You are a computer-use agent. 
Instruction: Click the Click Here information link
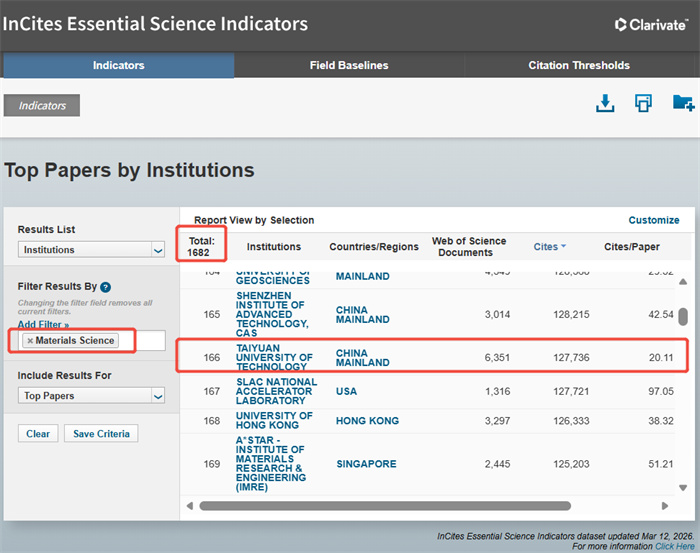tap(676, 547)
